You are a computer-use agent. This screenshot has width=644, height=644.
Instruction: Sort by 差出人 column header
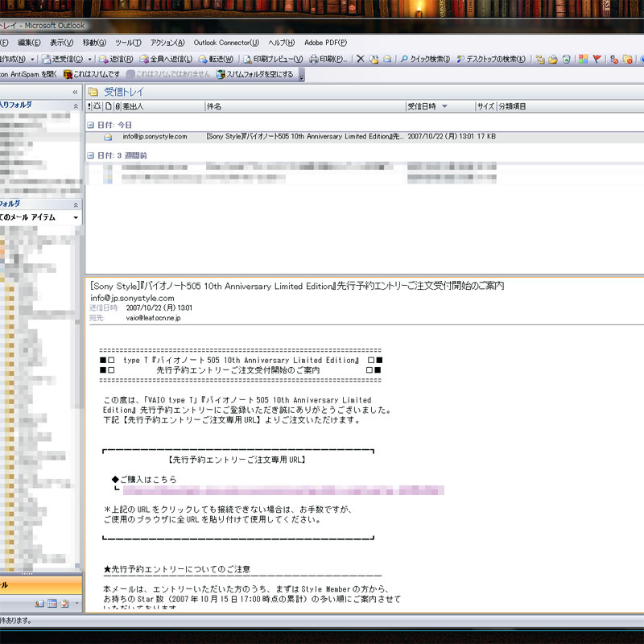[163, 106]
